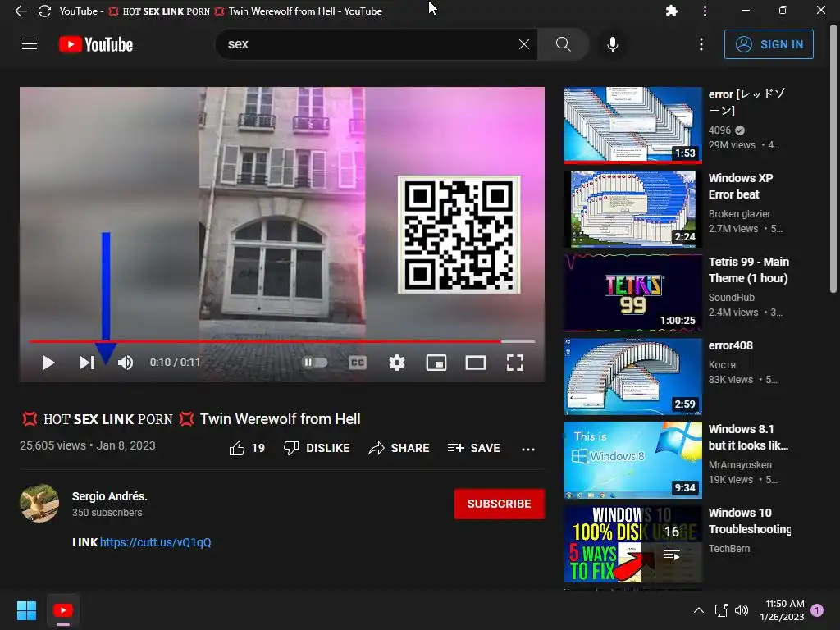Share the video

[x=399, y=448]
